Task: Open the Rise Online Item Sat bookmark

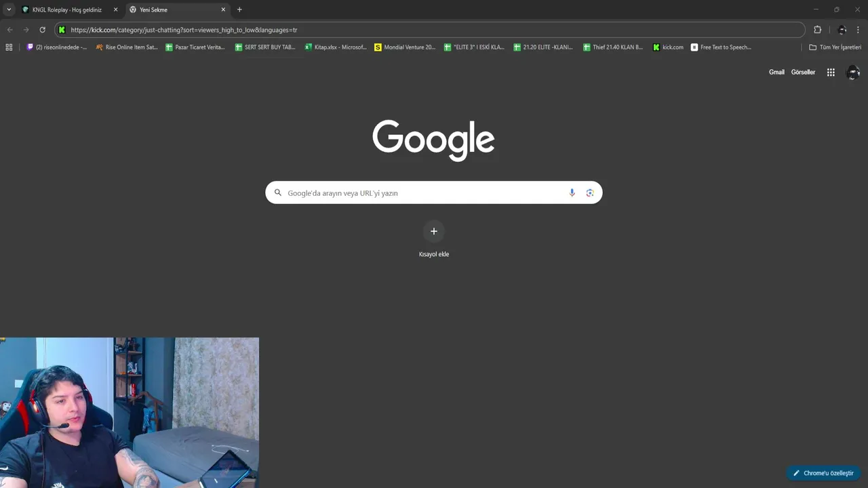Action: click(x=127, y=47)
